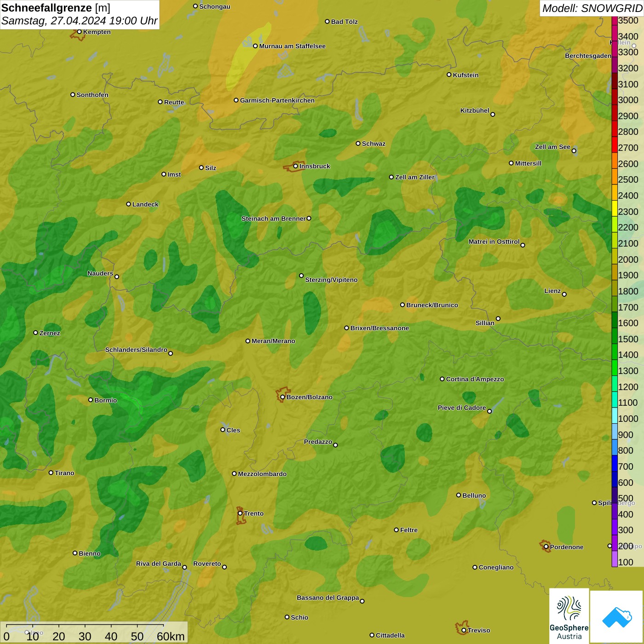Click the 'Zell am See' label
This screenshot has height=644, width=644.
coord(552,147)
